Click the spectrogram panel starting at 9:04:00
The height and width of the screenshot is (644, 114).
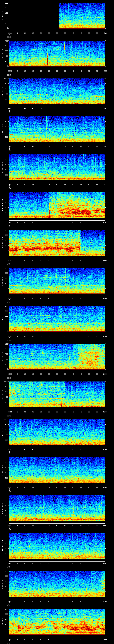(x=57, y=16)
